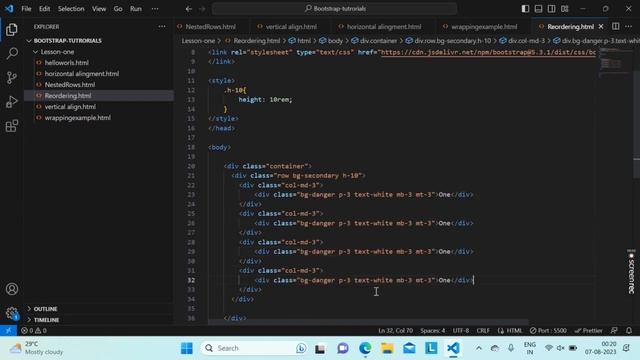Open File Explorer from the taskbar
The width and height of the screenshot is (640, 360).
(387, 348)
